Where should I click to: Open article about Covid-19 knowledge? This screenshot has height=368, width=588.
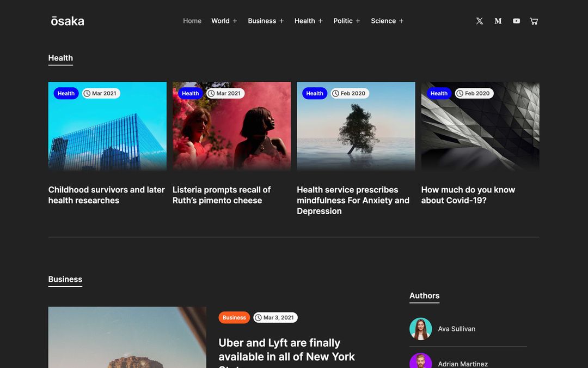pyautogui.click(x=468, y=195)
